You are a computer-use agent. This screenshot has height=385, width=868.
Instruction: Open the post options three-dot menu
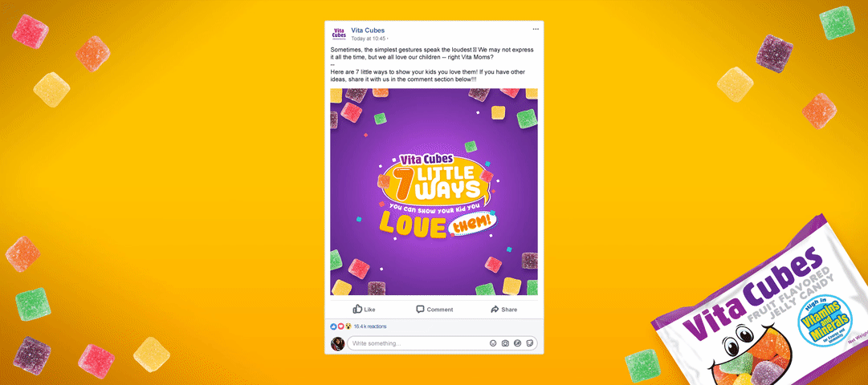pos(536,30)
